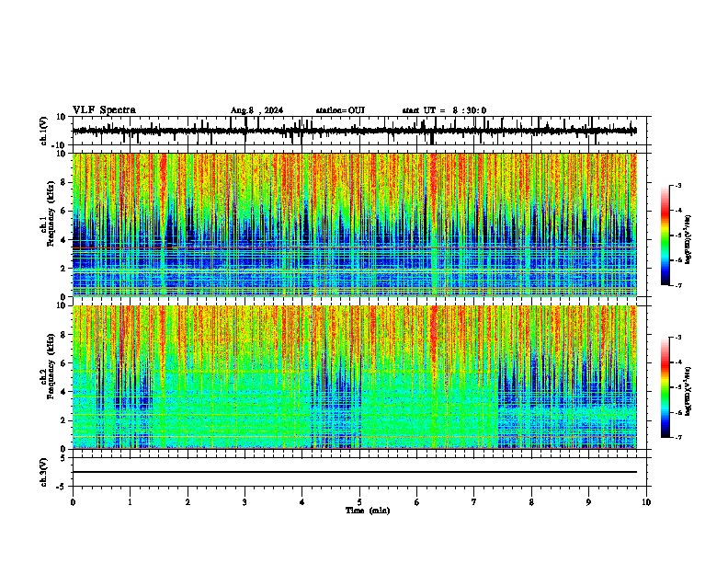Click the "-5" tick on the ch.3(V) axis

coord(62,487)
